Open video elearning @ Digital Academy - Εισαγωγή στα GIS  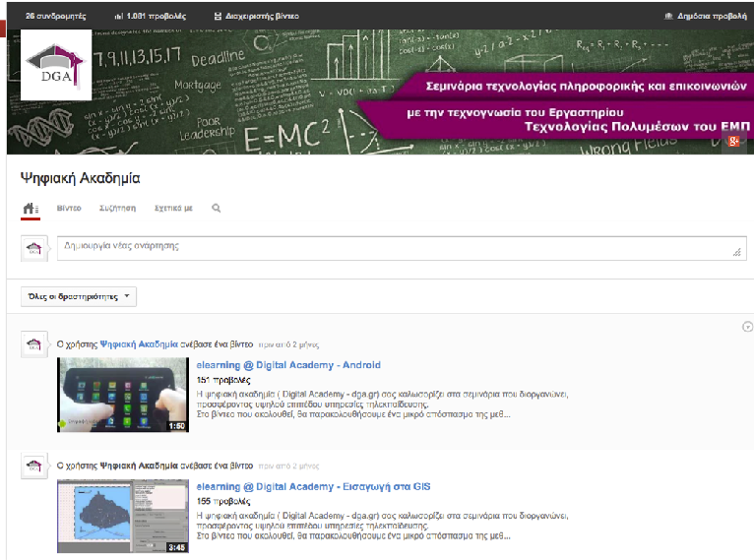click(313, 486)
